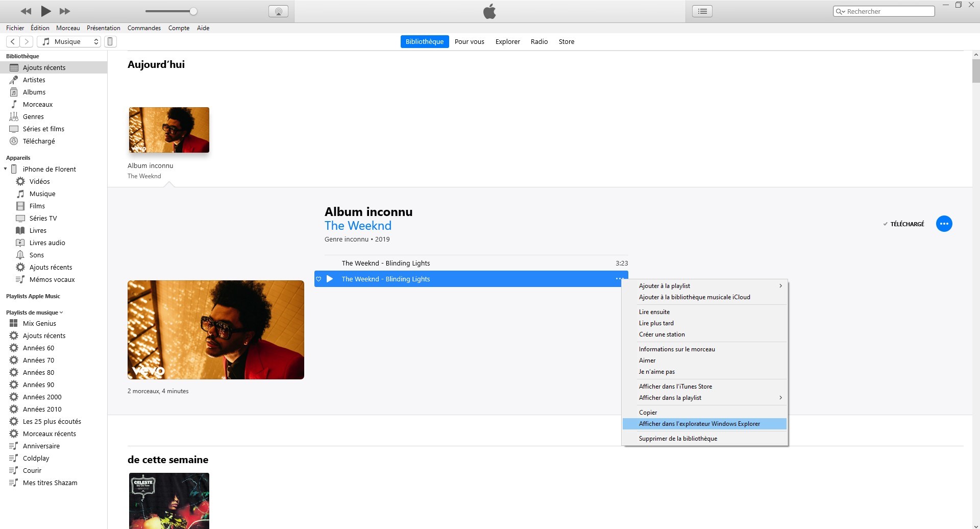The width and height of the screenshot is (980, 529).
Task: Open the Fichier menu
Action: (15, 28)
